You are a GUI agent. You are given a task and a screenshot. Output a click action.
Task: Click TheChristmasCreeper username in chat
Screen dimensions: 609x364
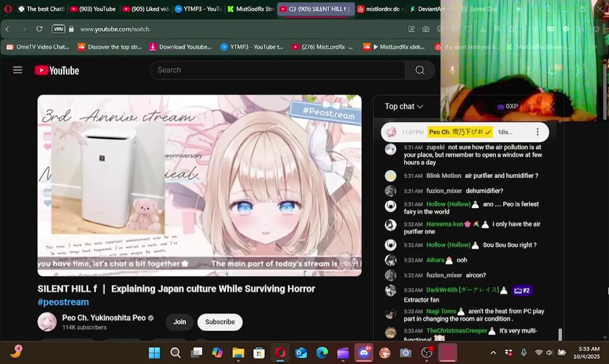pyautogui.click(x=456, y=331)
